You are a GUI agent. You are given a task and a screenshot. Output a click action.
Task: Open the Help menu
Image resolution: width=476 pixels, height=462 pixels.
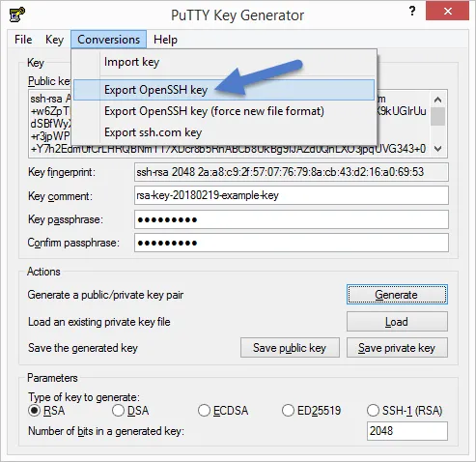165,40
